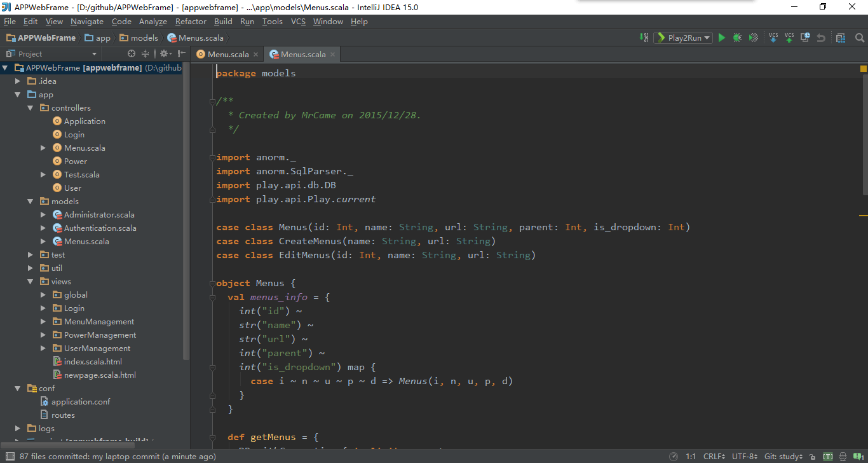
Task: Click the VCS update project icon
Action: click(x=773, y=38)
